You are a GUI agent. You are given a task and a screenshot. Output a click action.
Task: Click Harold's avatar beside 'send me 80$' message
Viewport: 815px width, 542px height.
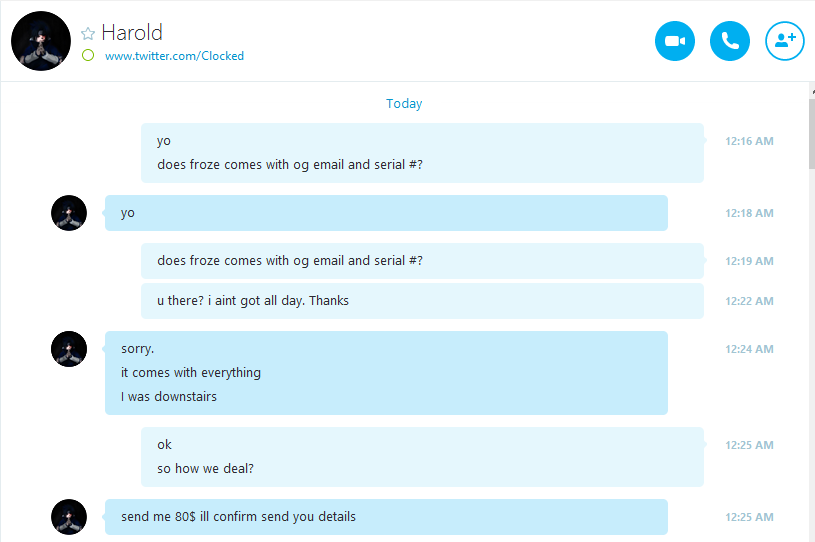pyautogui.click(x=69, y=517)
